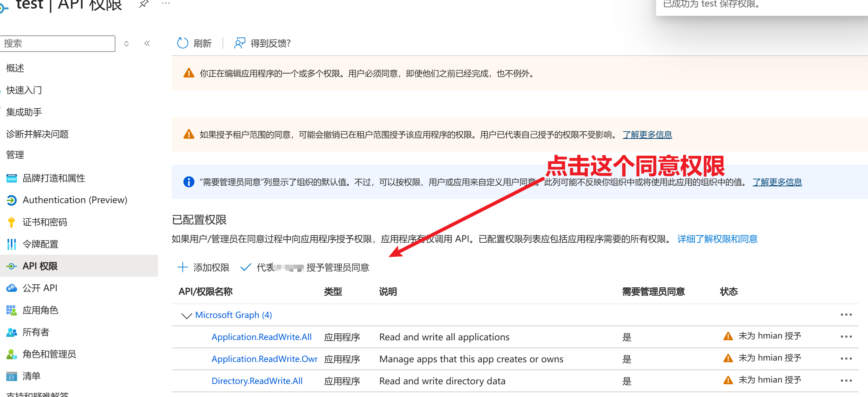
Task: Open 应用角色 app roles icon
Action: 11,310
